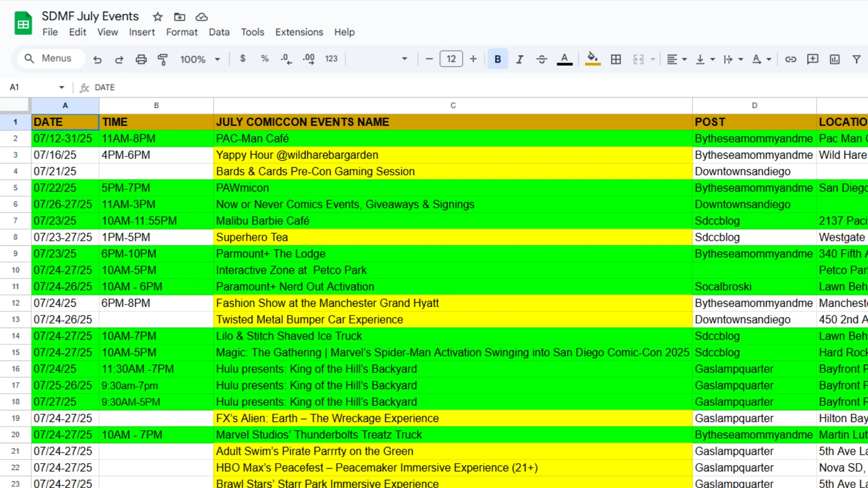Click the Google Sheets home icon
Image resolution: width=868 pixels, height=488 pixels.
pyautogui.click(x=23, y=23)
